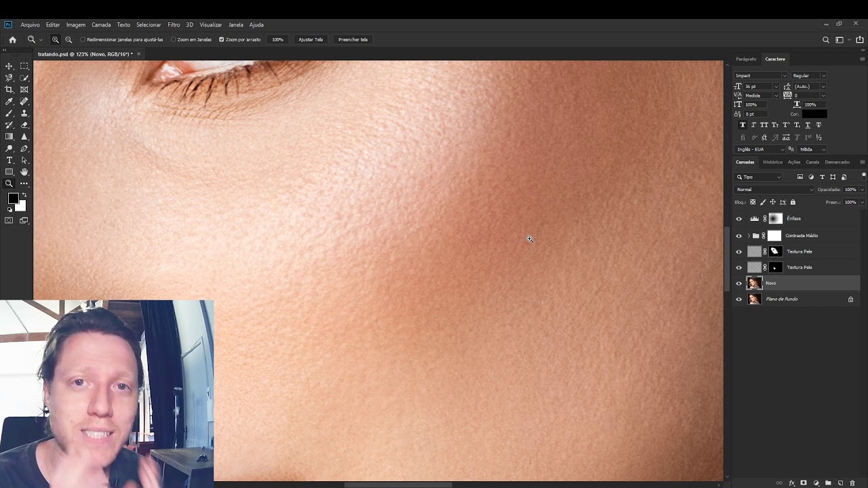Click the Ajustar Tela button
868x488 pixels.
311,39
